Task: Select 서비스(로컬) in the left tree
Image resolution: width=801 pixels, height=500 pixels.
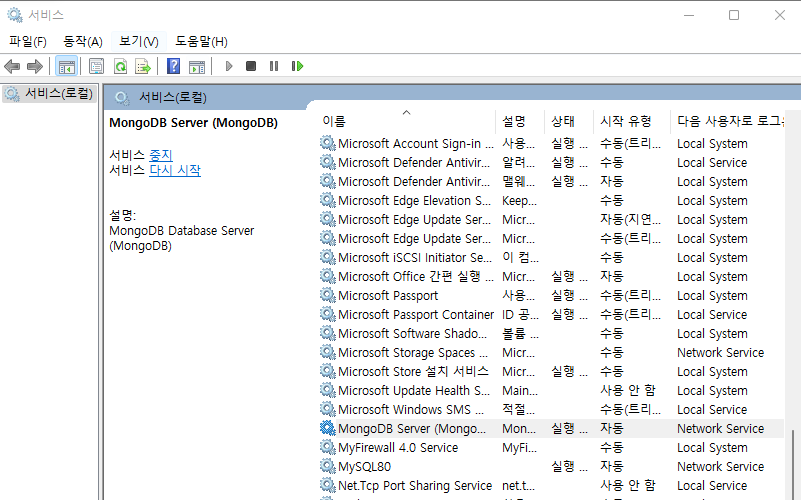Action: pos(49,93)
